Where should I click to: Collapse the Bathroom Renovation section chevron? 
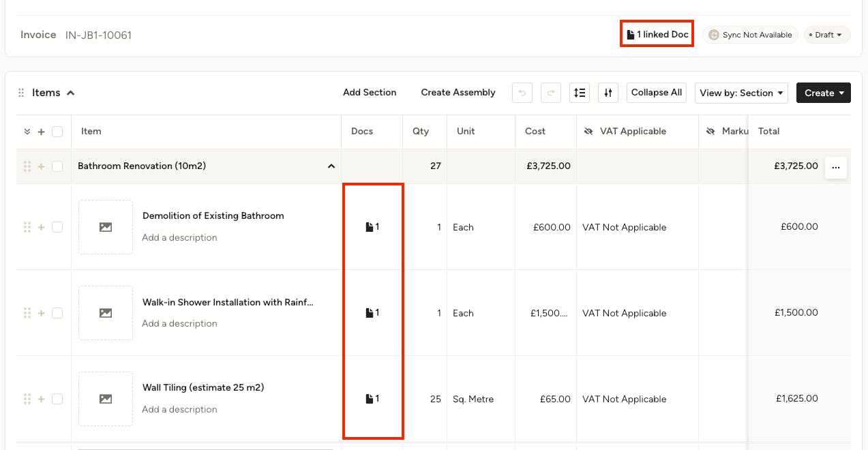click(x=331, y=166)
